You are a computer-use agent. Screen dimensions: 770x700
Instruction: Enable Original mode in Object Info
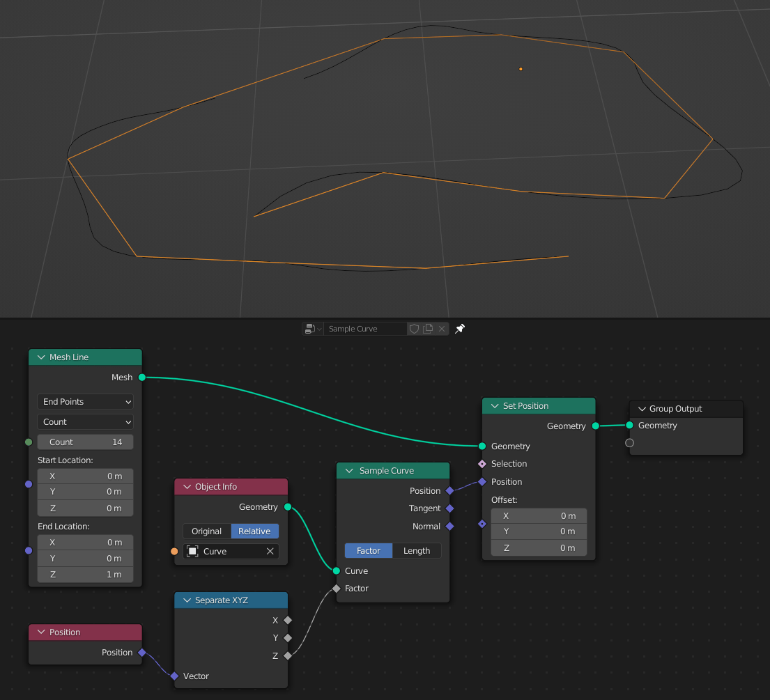click(207, 531)
